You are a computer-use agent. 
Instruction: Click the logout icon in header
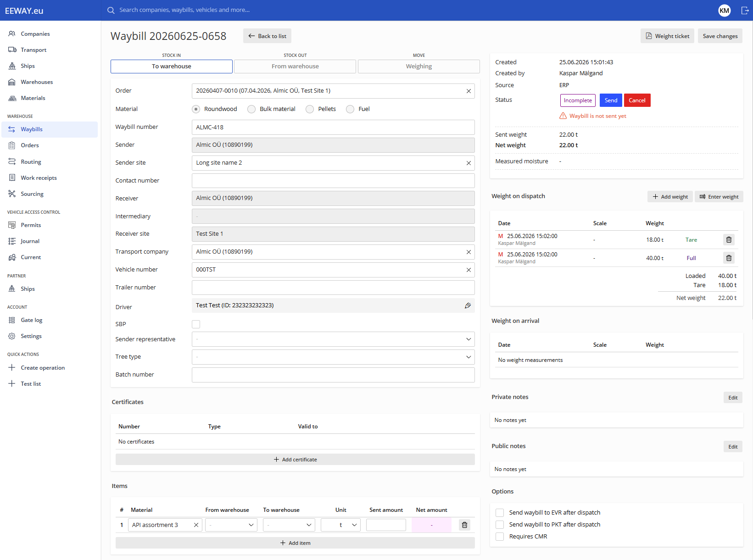(745, 10)
